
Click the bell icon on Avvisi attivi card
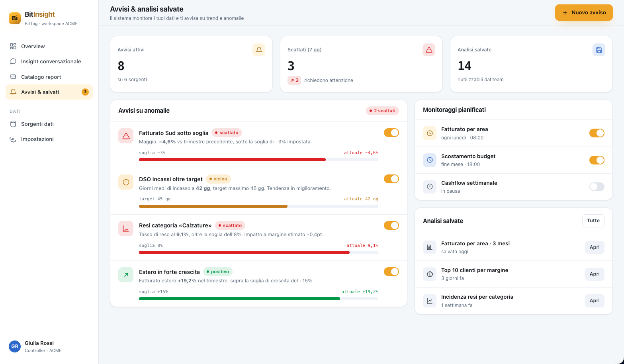(x=259, y=50)
